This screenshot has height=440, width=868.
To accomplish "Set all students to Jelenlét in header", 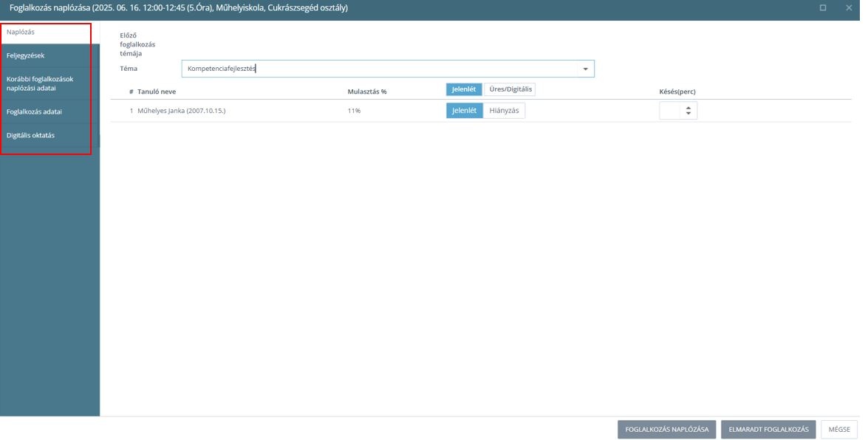I will [x=464, y=89].
